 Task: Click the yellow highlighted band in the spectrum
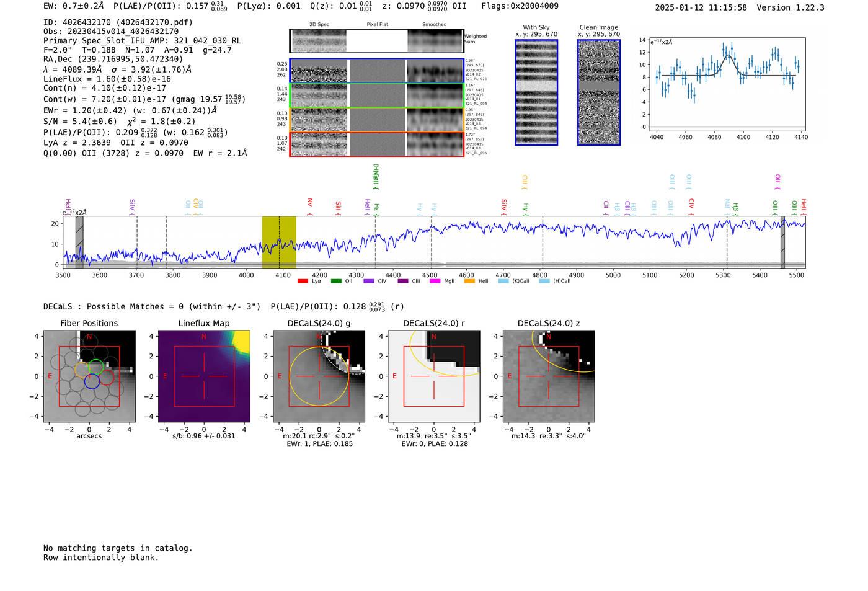(279, 242)
